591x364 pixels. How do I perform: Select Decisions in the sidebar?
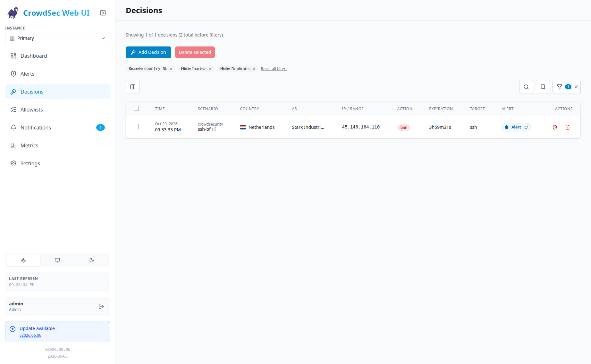click(x=57, y=92)
